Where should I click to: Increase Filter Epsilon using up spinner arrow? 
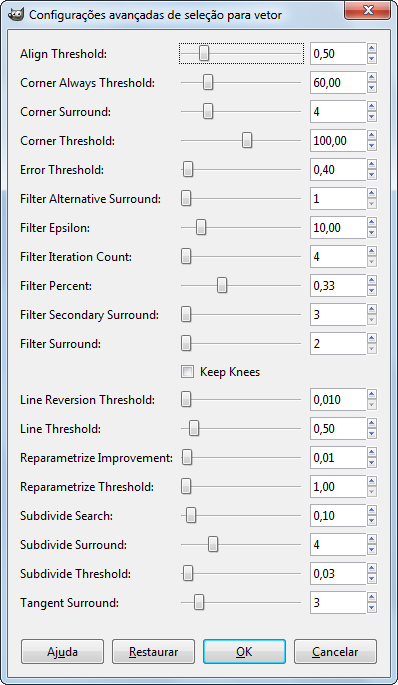pos(372,223)
